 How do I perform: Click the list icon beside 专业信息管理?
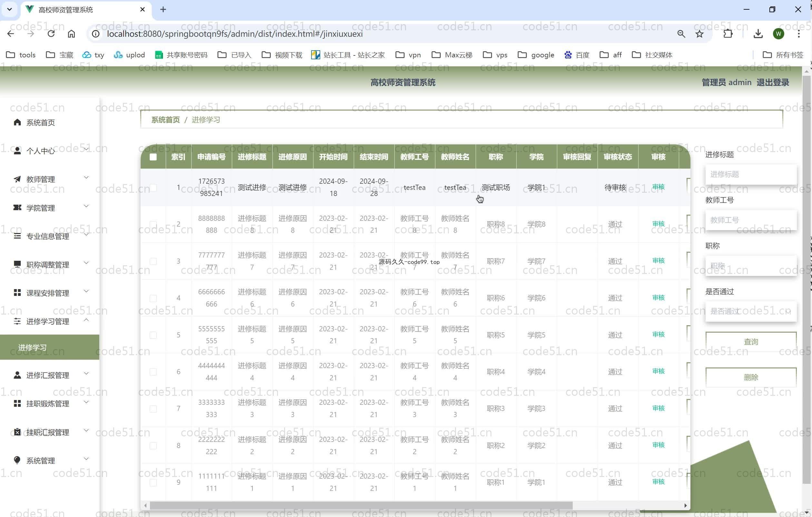(17, 236)
